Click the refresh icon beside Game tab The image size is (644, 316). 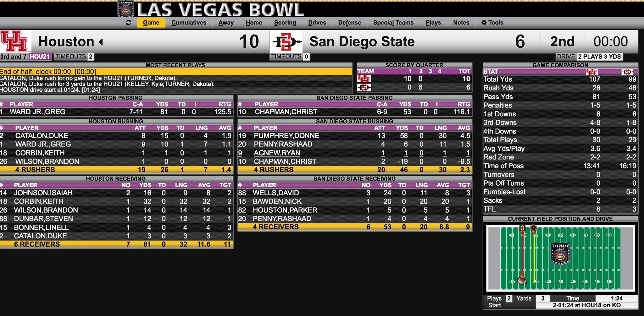click(x=128, y=23)
